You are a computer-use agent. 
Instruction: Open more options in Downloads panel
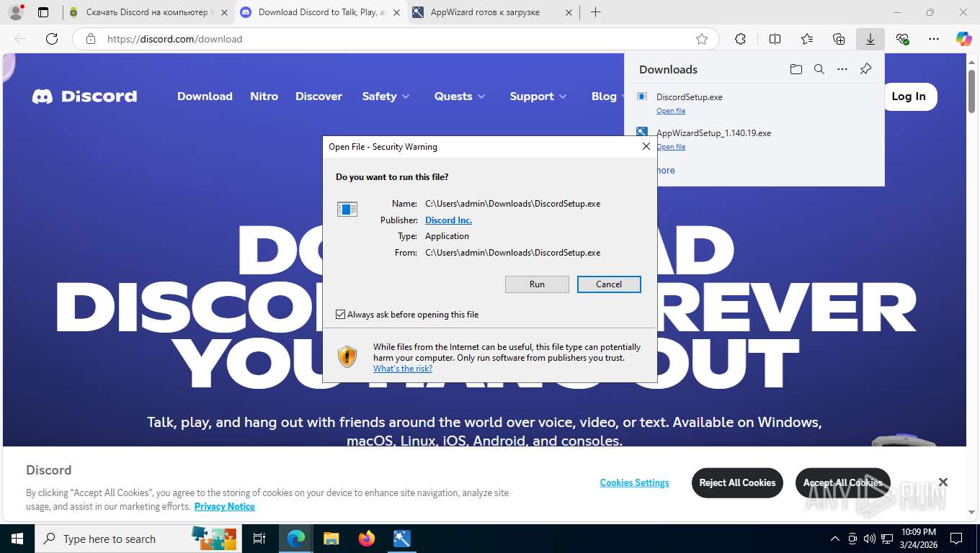point(842,69)
